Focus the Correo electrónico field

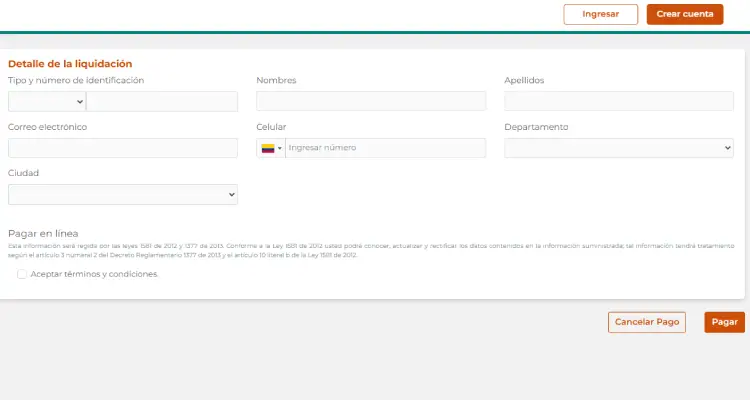point(122,148)
